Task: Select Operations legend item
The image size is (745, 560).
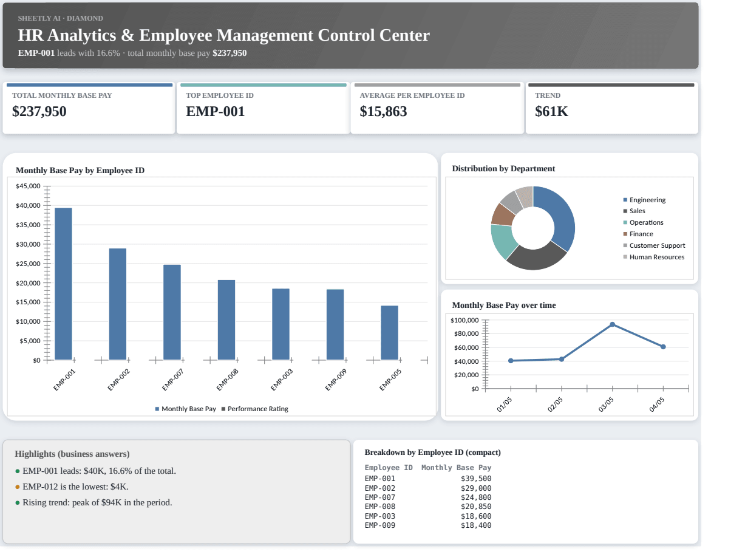Action: [x=643, y=222]
